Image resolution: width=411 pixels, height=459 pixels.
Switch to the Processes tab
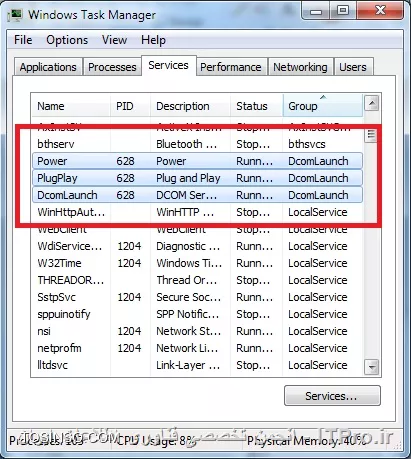point(112,67)
